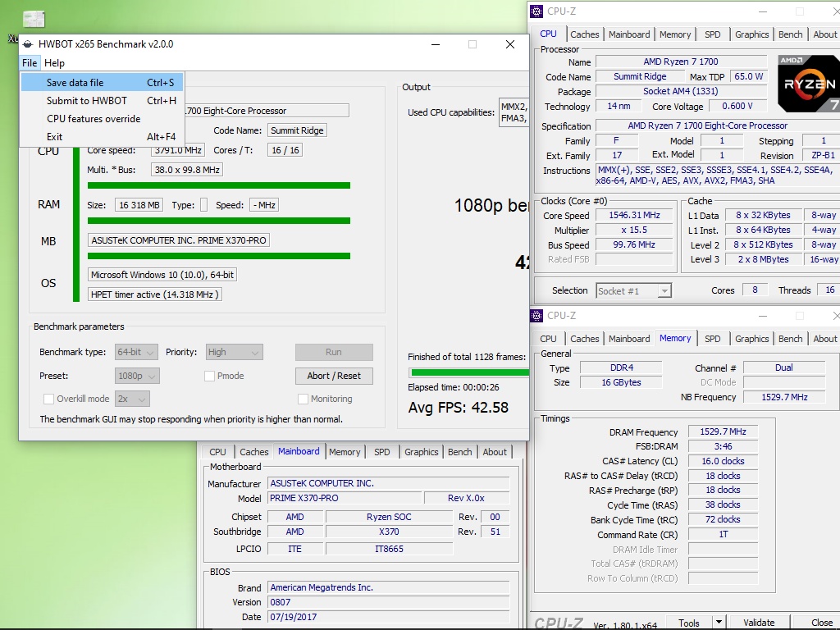Click the Core Voltage 0.600 V value
This screenshot has height=630, width=840.
(x=737, y=106)
